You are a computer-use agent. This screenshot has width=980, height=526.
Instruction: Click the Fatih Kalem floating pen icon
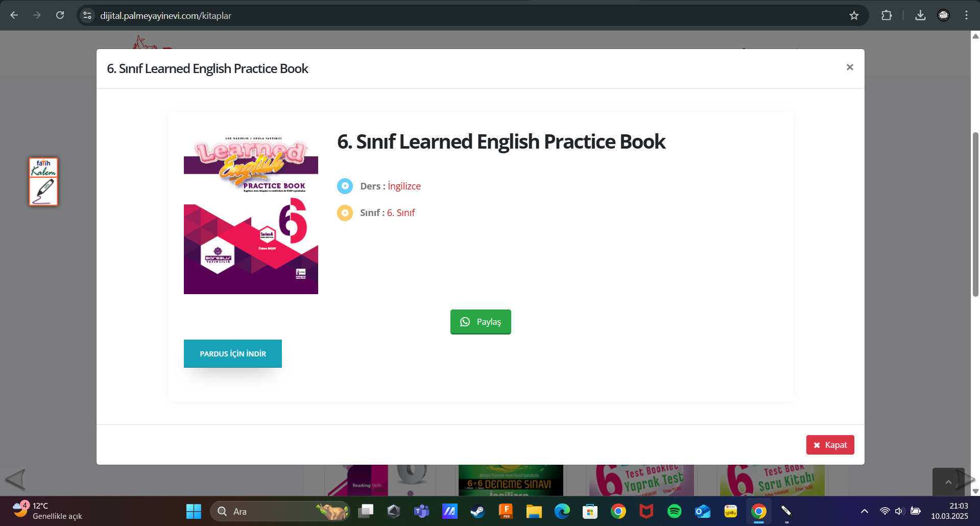(x=43, y=182)
